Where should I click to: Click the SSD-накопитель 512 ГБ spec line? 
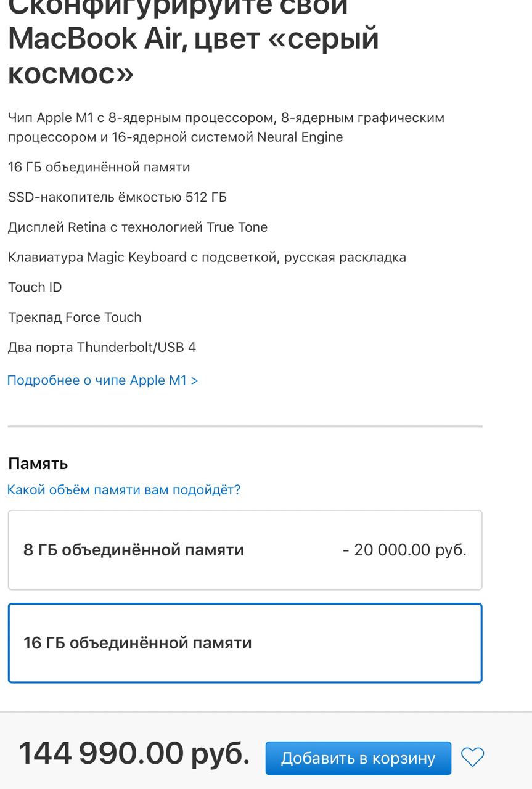[117, 197]
